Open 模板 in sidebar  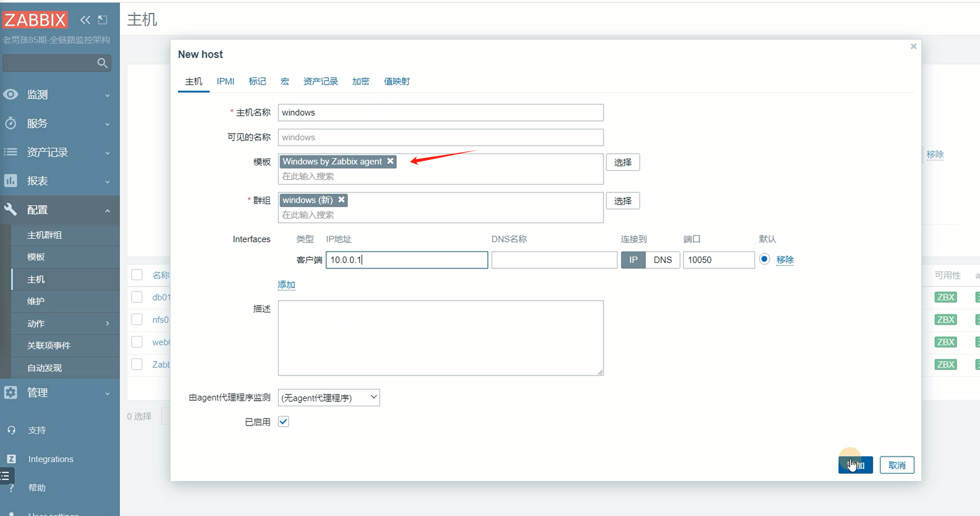point(36,257)
